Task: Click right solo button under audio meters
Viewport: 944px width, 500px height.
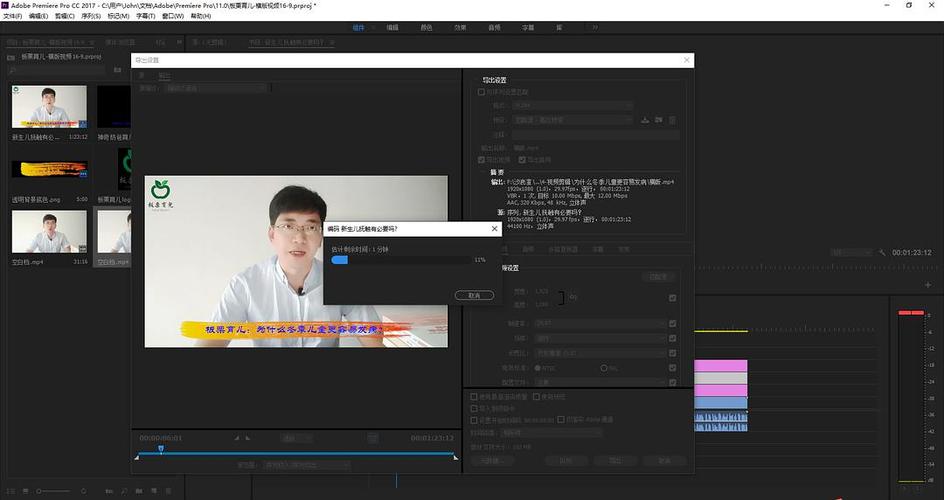Action: pos(917,487)
